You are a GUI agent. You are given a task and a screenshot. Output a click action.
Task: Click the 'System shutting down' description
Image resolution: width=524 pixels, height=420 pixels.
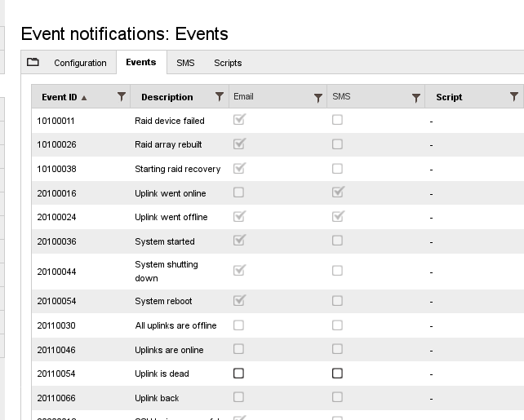coord(167,271)
